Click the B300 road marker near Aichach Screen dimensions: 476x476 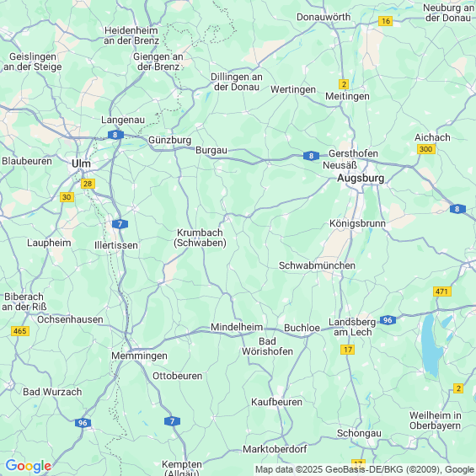coord(426,149)
